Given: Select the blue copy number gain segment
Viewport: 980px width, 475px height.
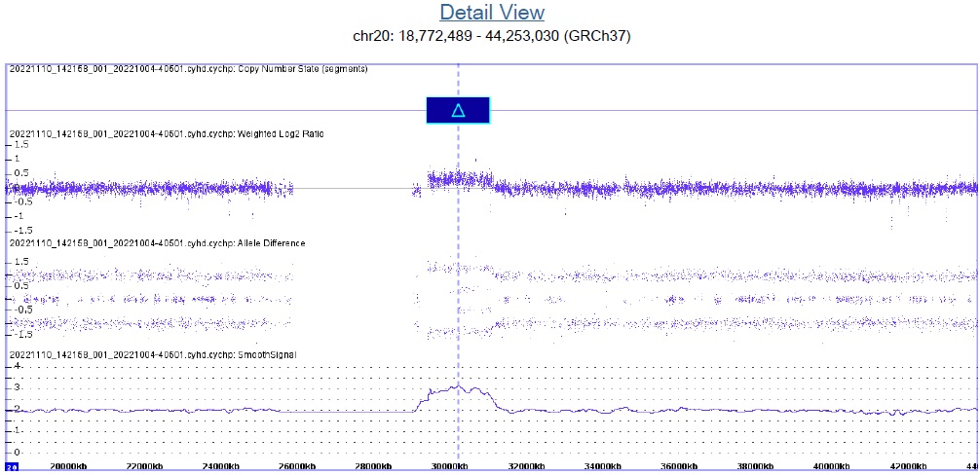Looking at the screenshot, I should [x=475, y=111].
